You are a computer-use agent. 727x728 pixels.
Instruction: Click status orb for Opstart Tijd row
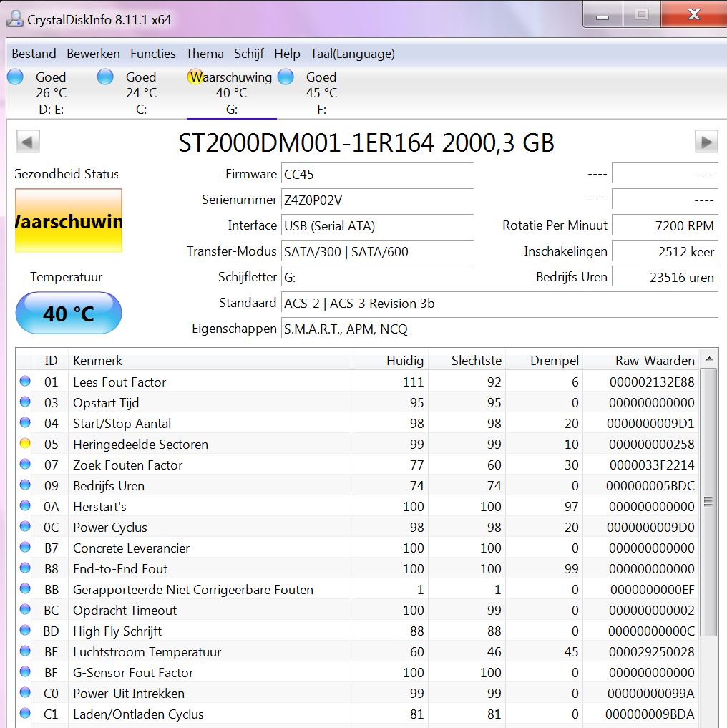pos(25,402)
